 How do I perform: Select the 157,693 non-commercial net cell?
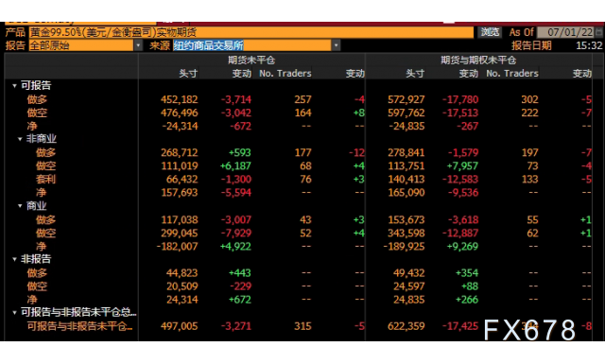point(180,193)
